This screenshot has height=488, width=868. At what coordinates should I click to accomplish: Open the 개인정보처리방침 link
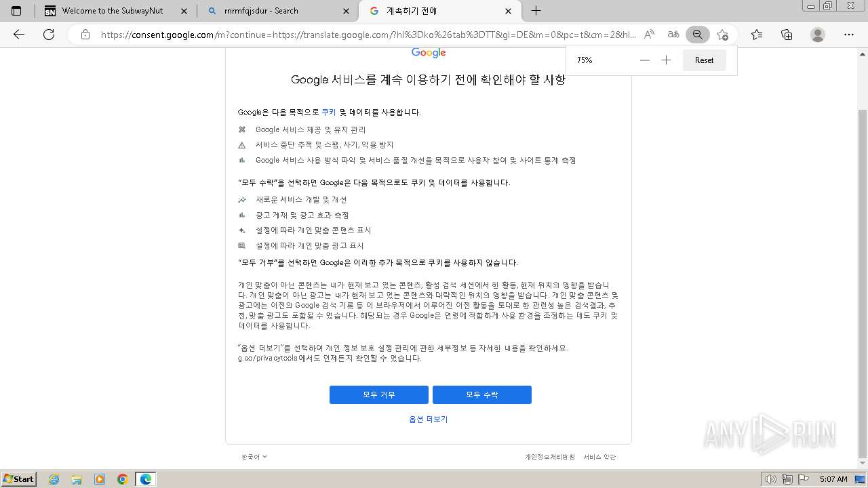(549, 457)
